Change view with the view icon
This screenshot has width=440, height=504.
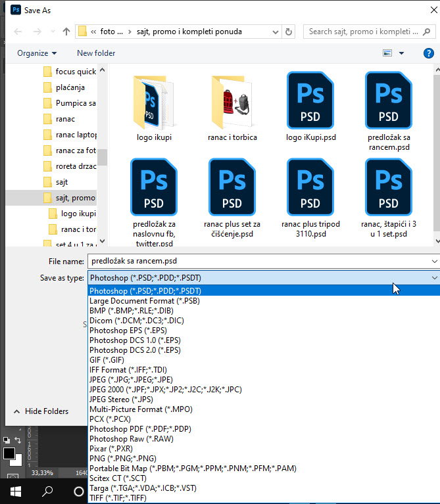(x=387, y=53)
